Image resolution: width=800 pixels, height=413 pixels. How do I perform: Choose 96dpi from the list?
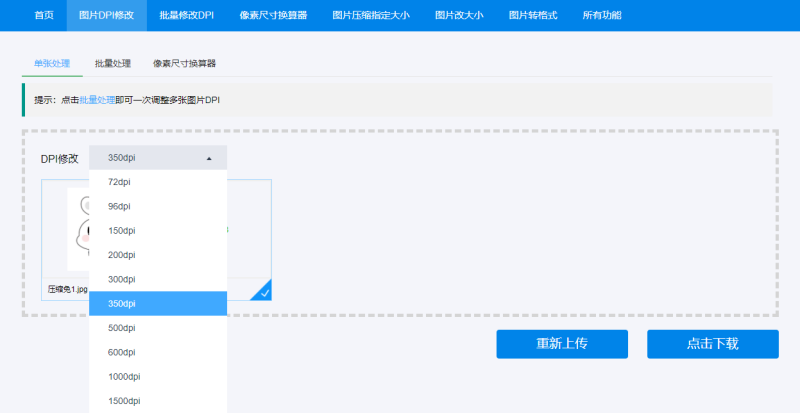pos(158,206)
